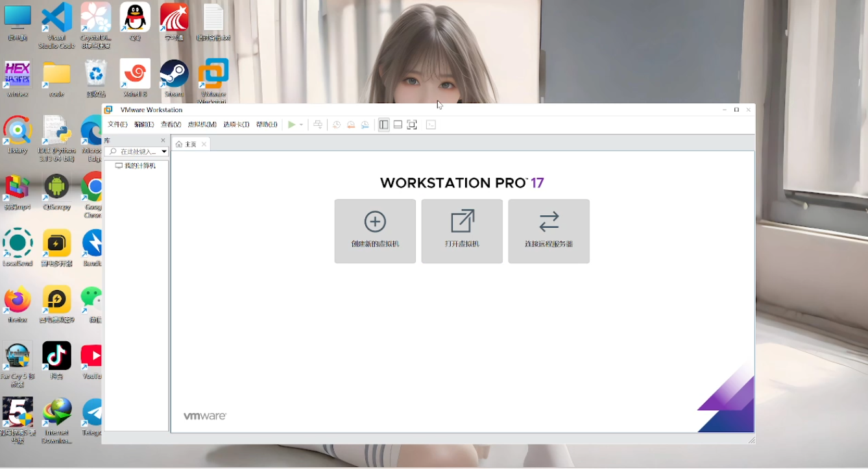Click the VMware Workstation title bar icon
868x469 pixels.
coord(109,110)
